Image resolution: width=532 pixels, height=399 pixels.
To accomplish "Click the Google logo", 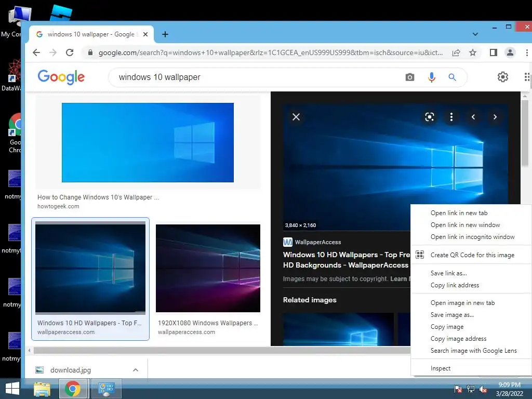I will (61, 77).
